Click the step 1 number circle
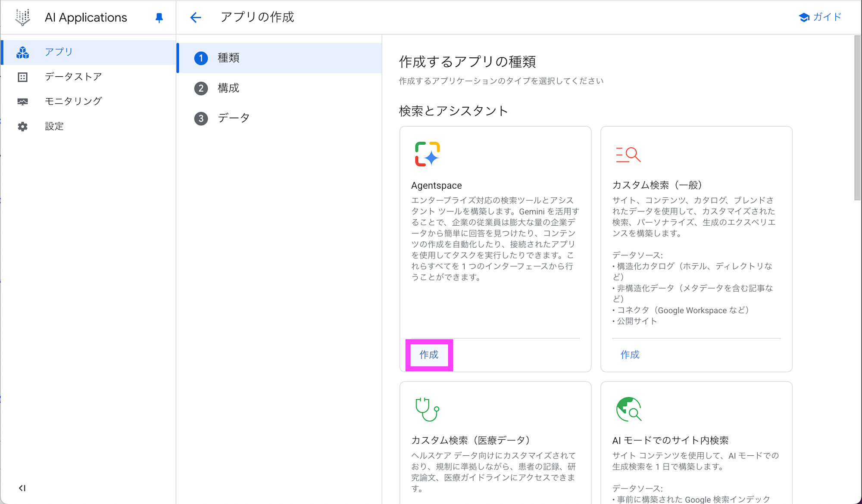The height and width of the screenshot is (504, 862). click(x=201, y=58)
